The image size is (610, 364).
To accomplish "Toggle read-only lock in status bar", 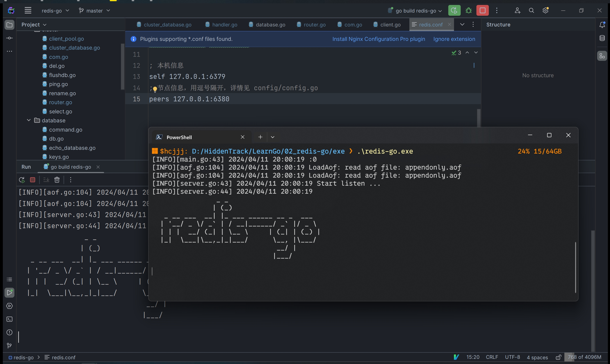I will (x=558, y=357).
